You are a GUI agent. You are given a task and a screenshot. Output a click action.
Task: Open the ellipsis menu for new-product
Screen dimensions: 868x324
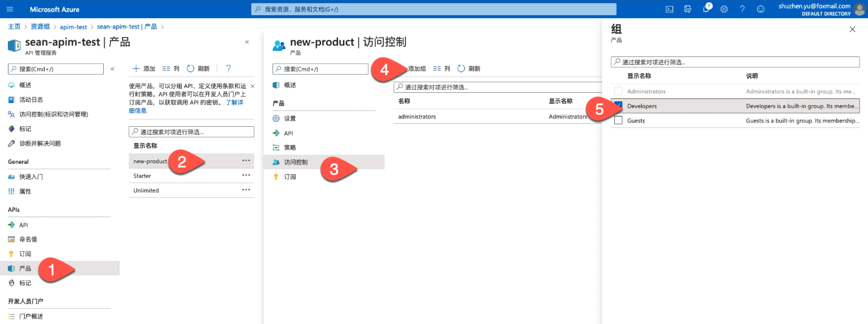pos(246,160)
